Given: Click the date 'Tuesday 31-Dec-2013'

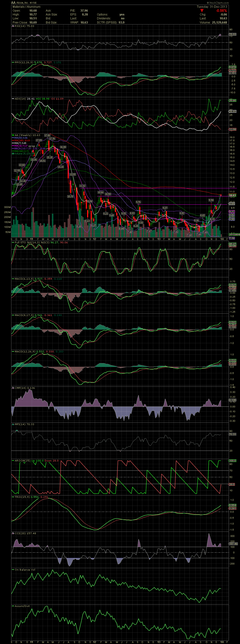Looking at the screenshot, I should 212,7.
